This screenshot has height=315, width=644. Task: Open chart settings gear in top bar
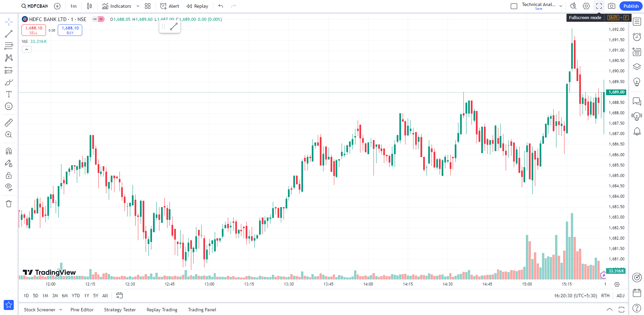point(586,6)
